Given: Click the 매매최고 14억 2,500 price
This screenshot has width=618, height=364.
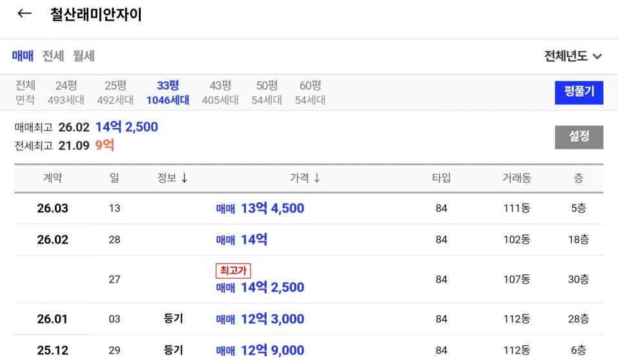Looking at the screenshot, I should 127,127.
